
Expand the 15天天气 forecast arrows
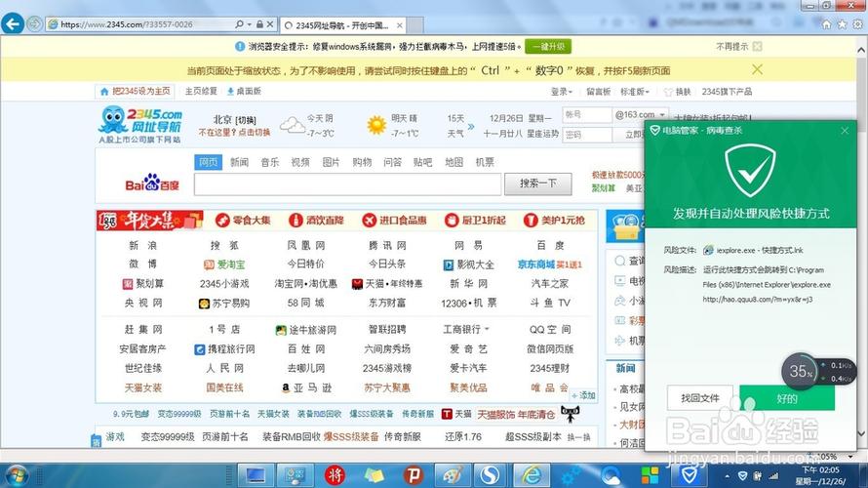pyautogui.click(x=471, y=127)
